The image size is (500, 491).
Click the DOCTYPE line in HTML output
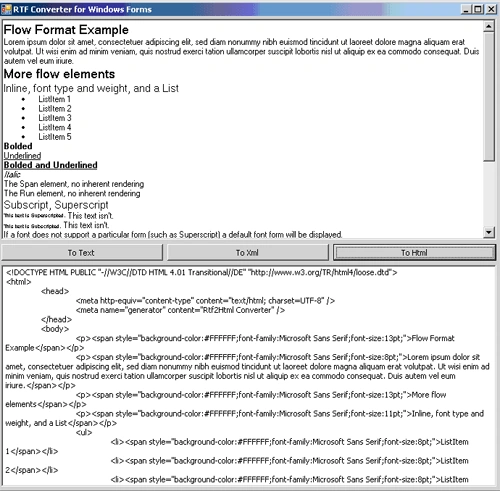(x=201, y=272)
